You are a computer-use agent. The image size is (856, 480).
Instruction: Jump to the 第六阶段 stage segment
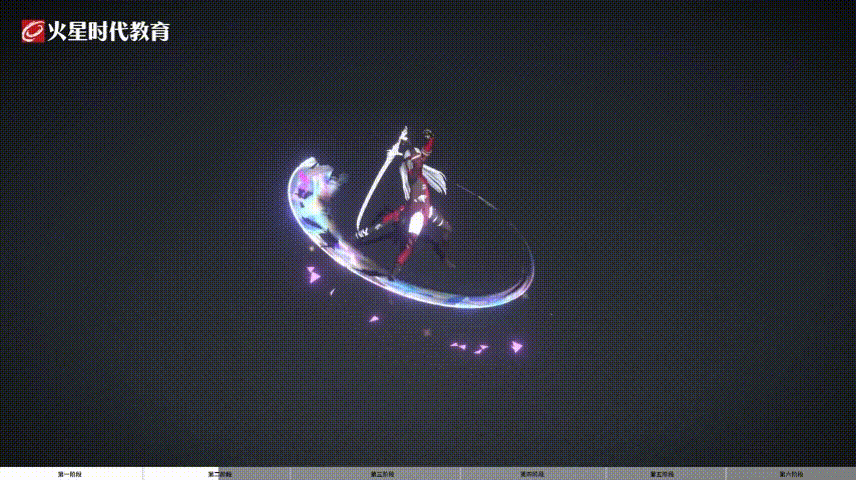791,473
